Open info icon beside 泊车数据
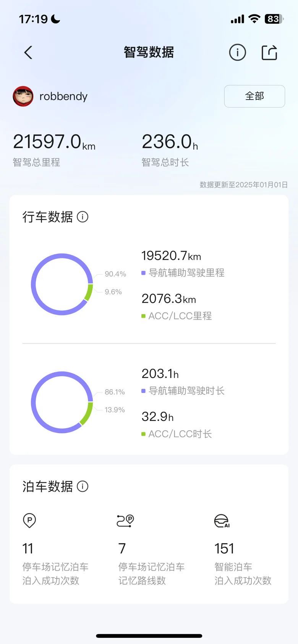 tap(83, 486)
